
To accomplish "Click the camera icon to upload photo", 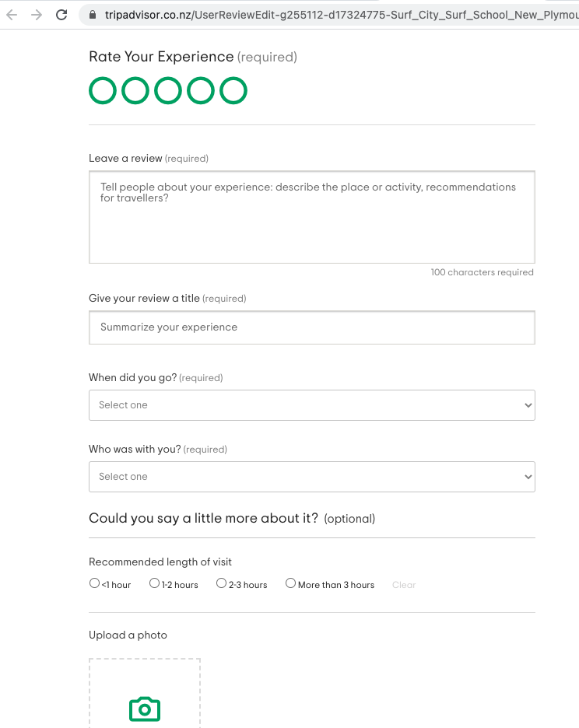I will tap(144, 709).
